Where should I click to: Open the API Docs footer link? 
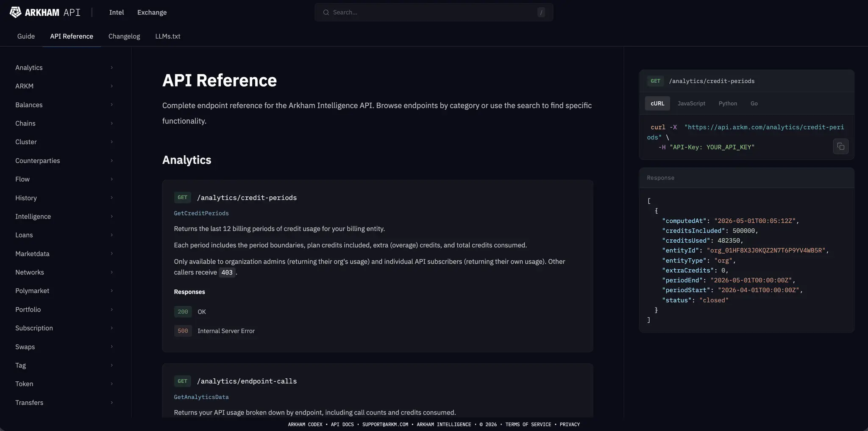[342, 424]
